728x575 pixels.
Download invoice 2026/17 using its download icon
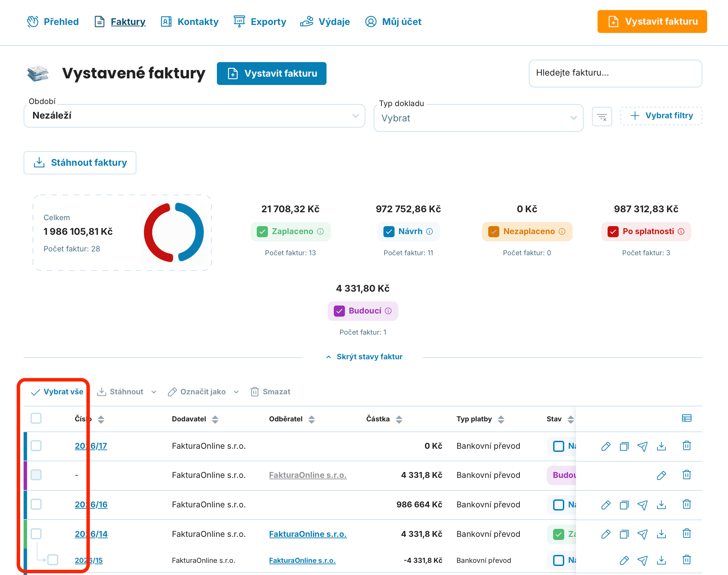pos(661,446)
